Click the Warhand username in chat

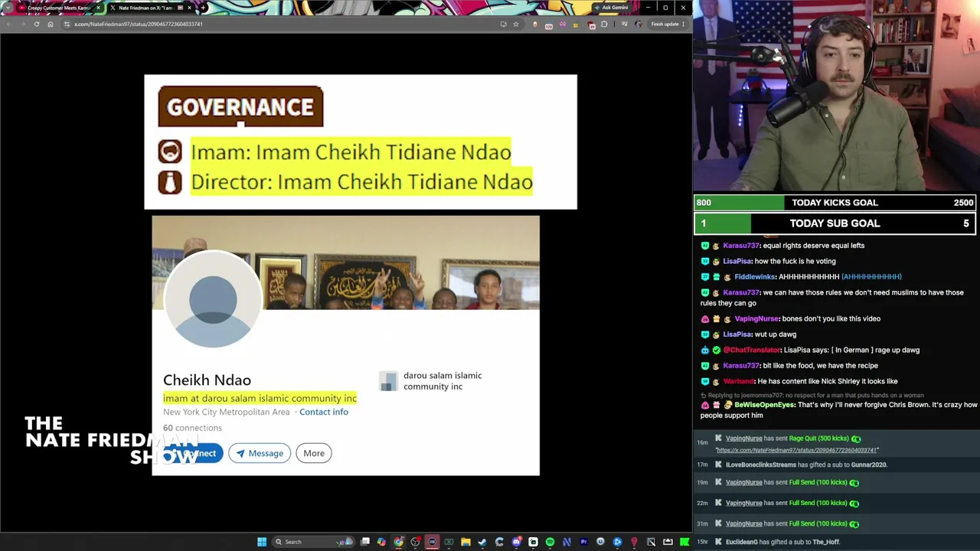coord(739,381)
